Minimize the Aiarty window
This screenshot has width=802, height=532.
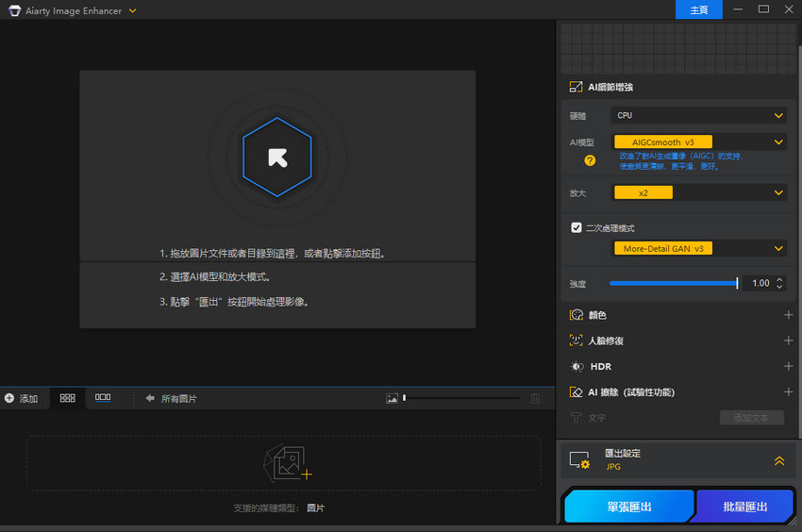pos(738,9)
